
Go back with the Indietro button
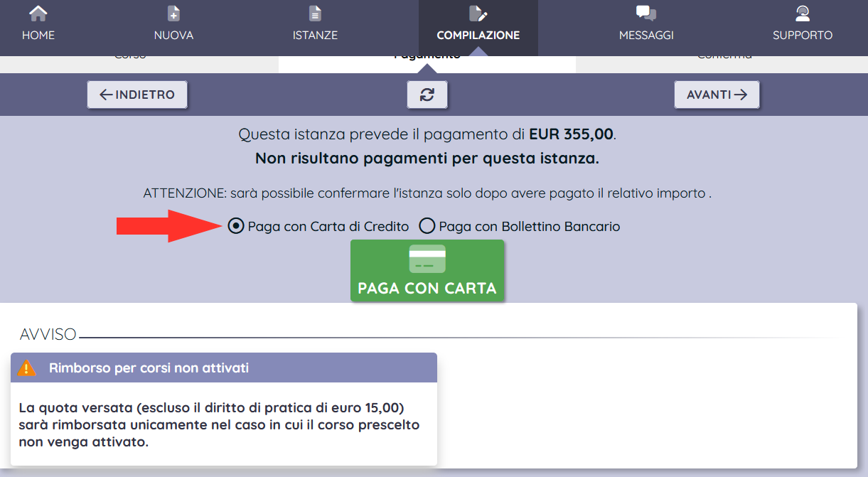(137, 95)
